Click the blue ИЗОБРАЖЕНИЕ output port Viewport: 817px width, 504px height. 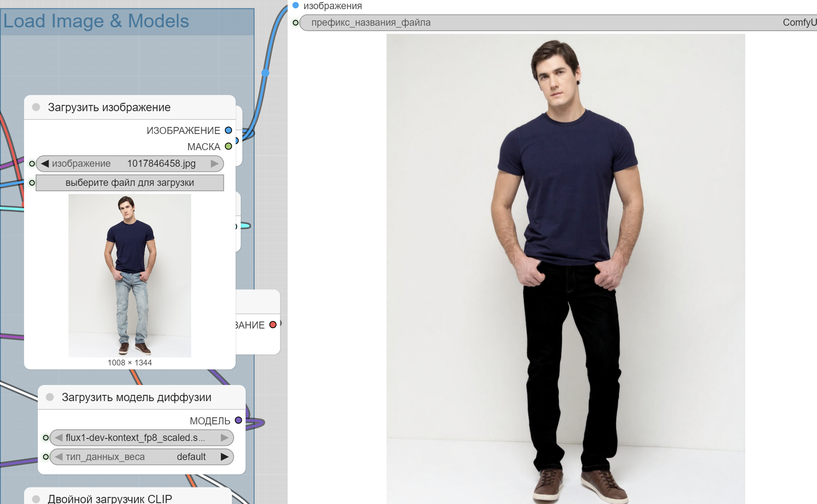click(228, 130)
